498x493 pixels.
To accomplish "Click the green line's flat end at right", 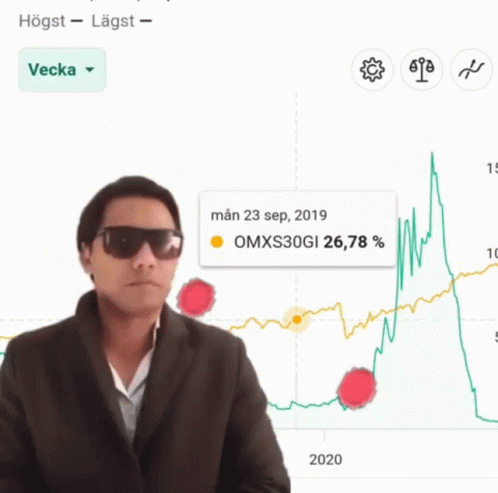I will pyautogui.click(x=488, y=420).
